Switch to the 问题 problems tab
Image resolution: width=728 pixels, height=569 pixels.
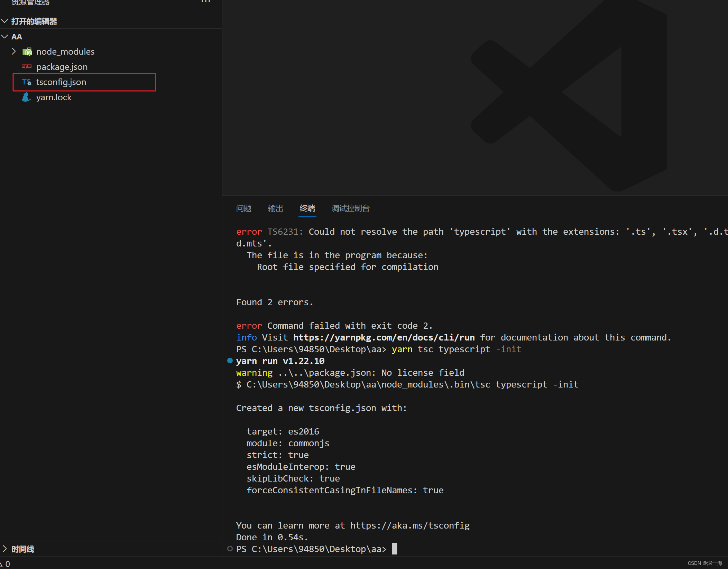pos(243,208)
